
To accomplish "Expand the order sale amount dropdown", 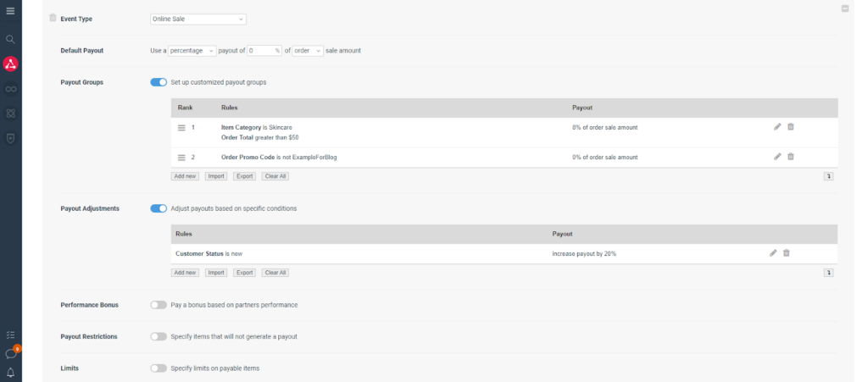I will point(307,51).
